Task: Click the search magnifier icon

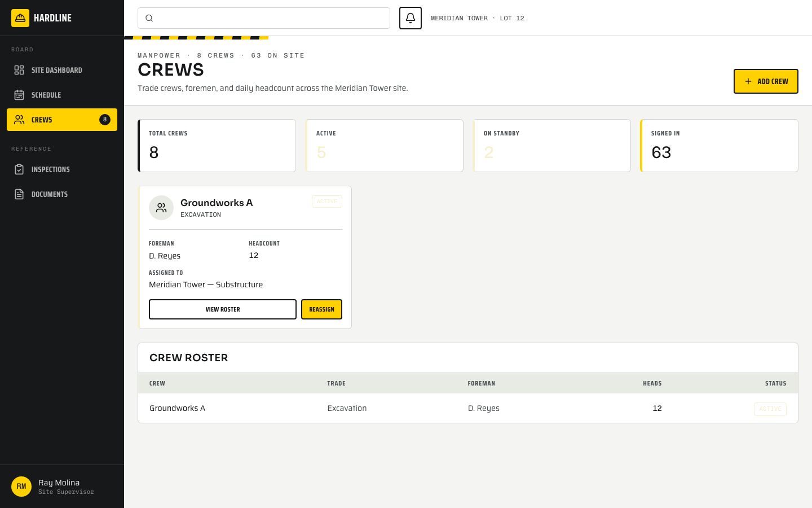Action: click(x=149, y=18)
